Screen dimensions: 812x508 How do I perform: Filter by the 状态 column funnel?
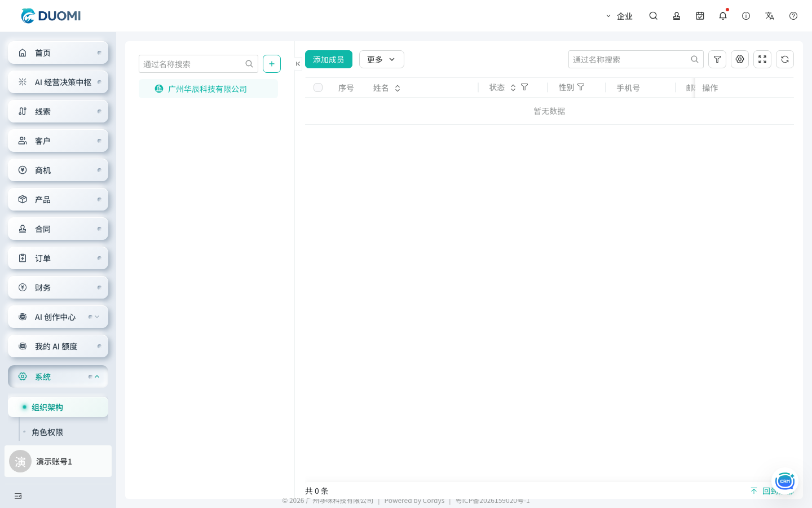point(524,87)
